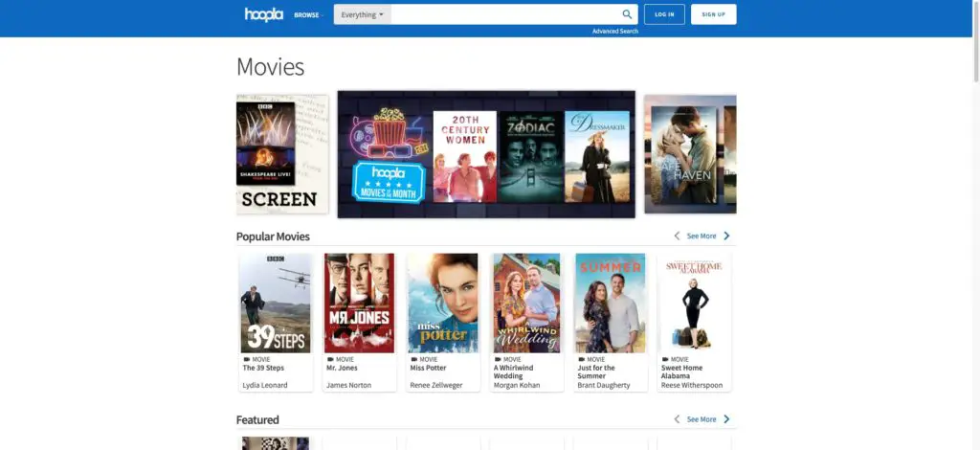Viewport: 980px width, 450px height.
Task: Click the Mr. Jones title link
Action: pyautogui.click(x=342, y=368)
